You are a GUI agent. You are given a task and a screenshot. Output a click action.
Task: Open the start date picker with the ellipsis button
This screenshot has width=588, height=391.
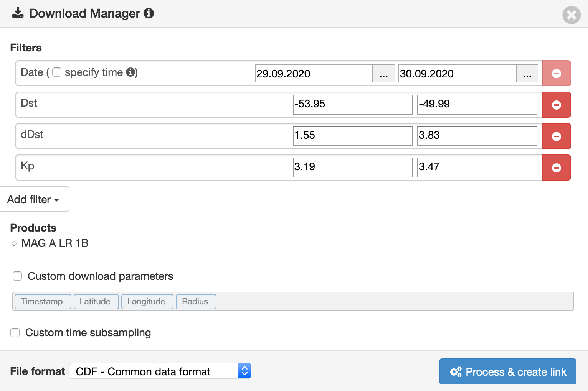click(x=383, y=73)
